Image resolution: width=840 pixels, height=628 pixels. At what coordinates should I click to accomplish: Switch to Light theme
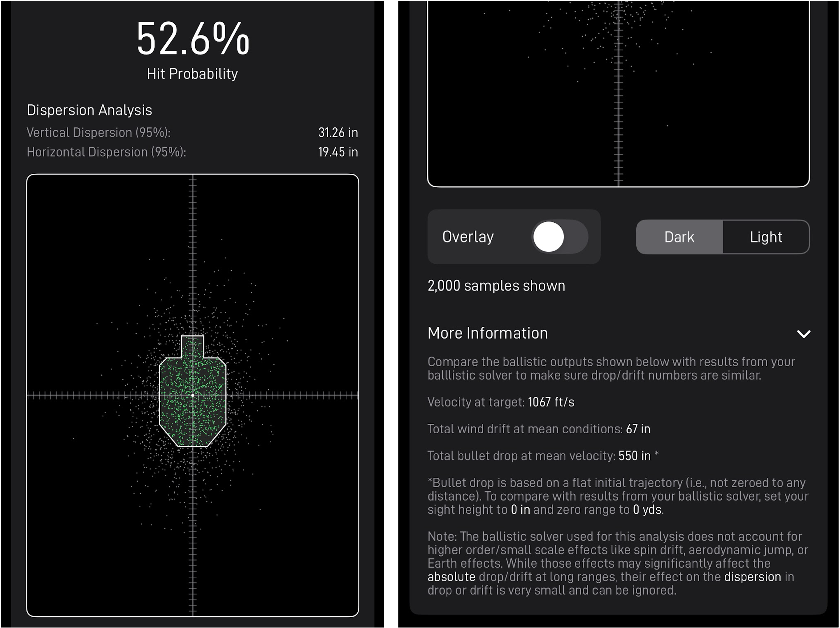[x=766, y=236]
